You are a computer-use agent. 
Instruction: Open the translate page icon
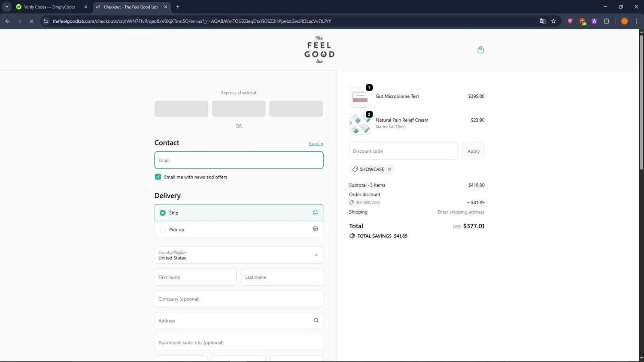tap(543, 21)
